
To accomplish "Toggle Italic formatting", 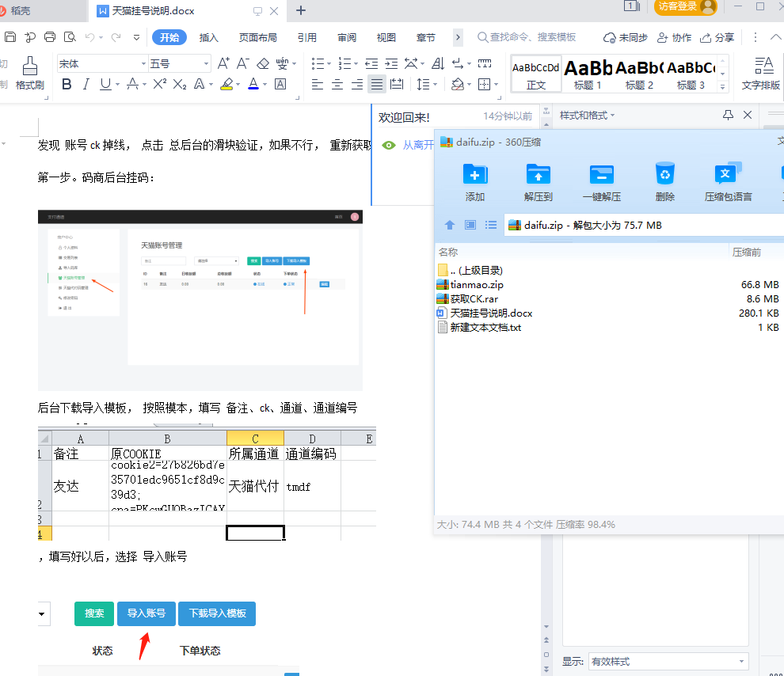I will tap(86, 84).
